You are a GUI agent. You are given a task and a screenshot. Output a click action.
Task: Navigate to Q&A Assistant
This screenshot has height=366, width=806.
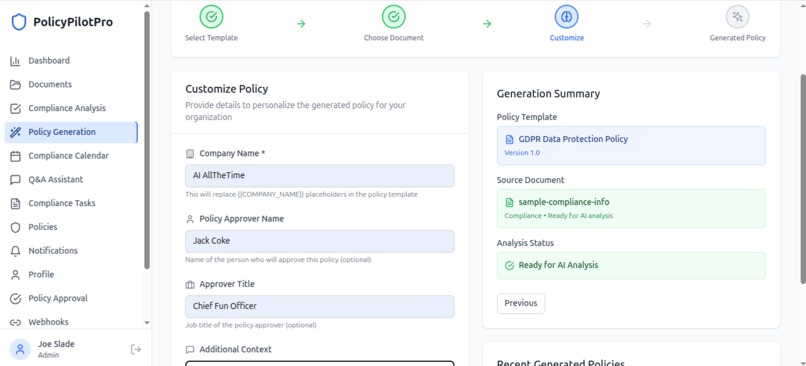click(71, 180)
